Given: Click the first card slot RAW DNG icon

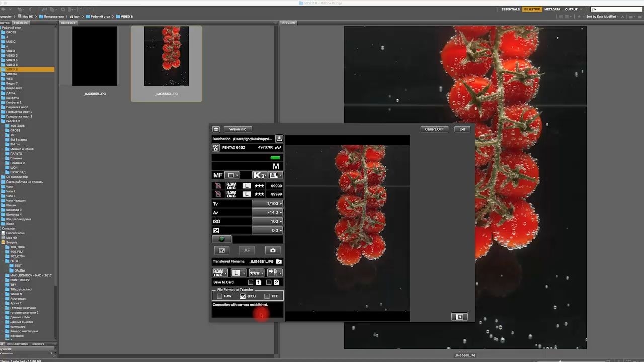Looking at the screenshot, I should [231, 186].
